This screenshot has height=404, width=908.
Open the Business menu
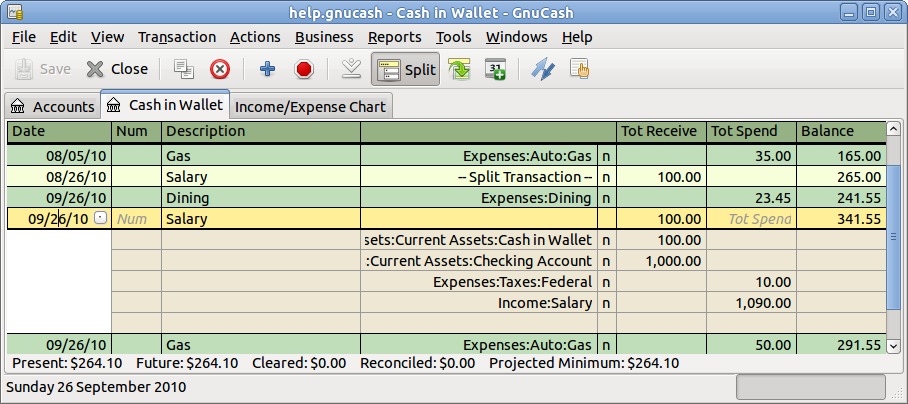(x=324, y=37)
